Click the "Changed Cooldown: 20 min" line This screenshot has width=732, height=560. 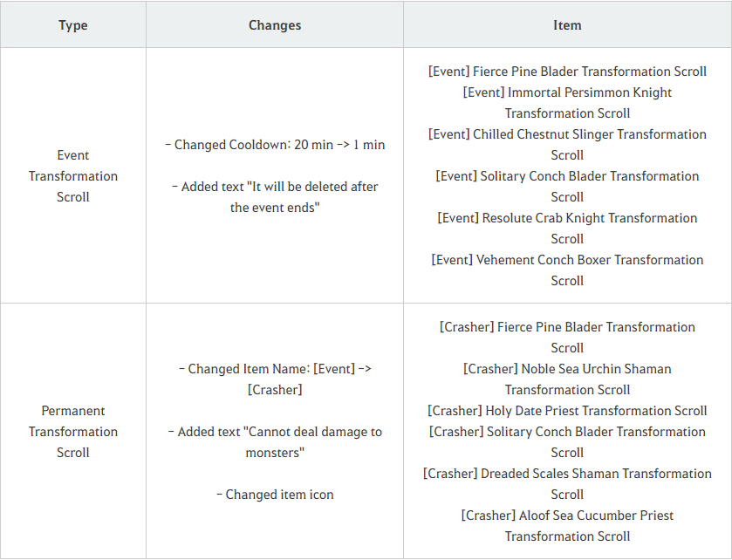click(x=275, y=145)
